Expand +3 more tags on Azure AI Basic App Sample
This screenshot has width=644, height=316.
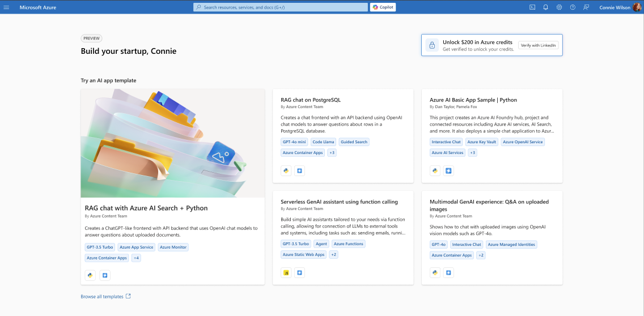[472, 153]
